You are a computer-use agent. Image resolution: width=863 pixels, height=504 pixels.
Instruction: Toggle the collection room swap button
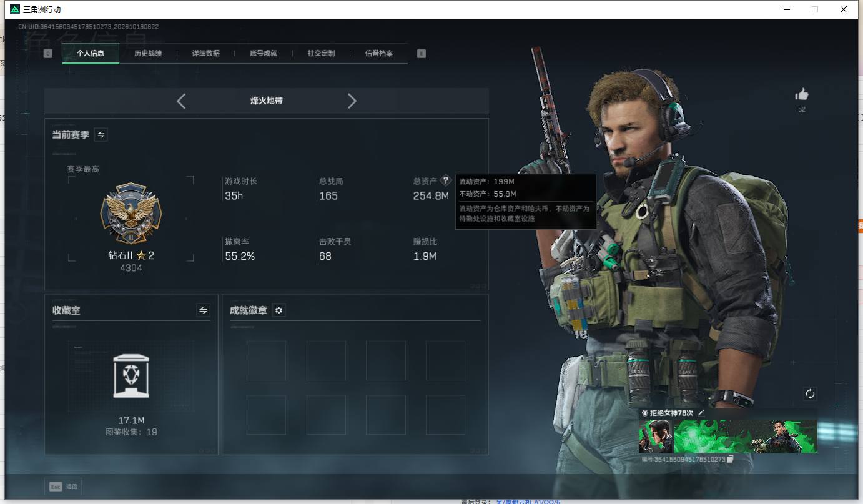(203, 310)
